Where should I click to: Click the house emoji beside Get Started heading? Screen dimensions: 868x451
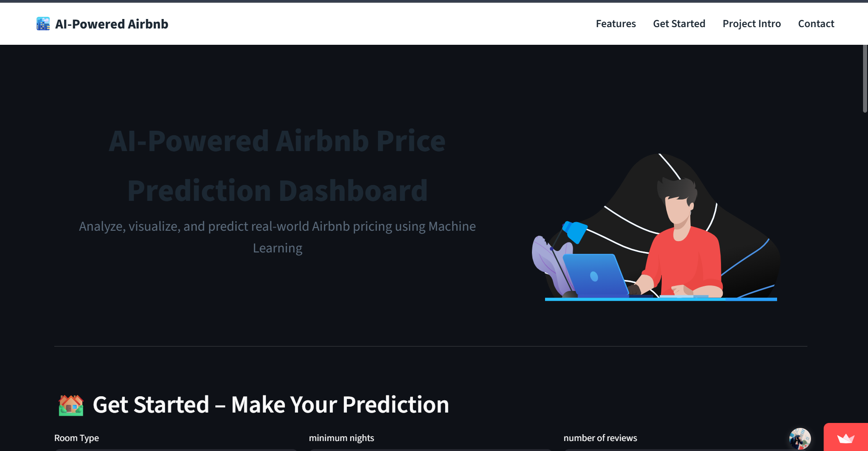click(x=71, y=404)
